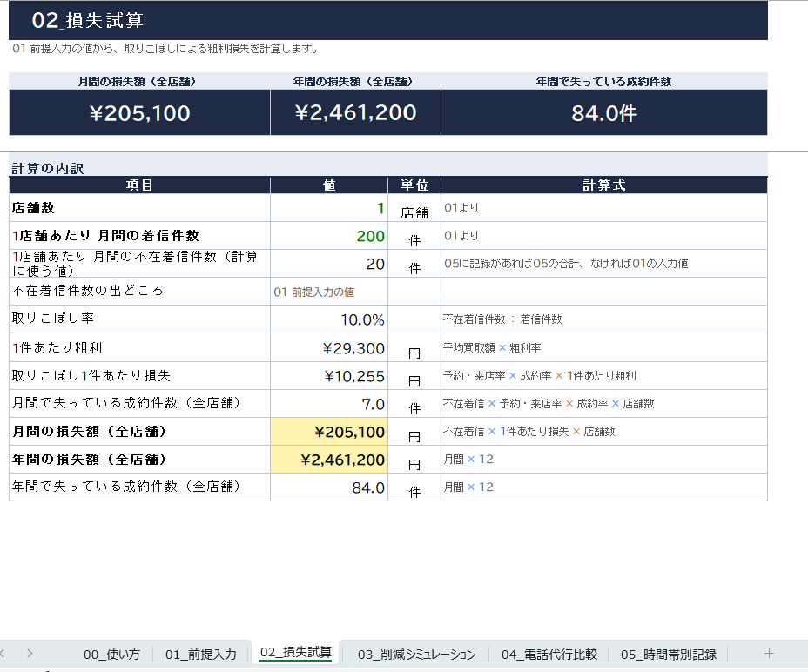Click the 不在着信件数 ÷ 着信件数 formula cell

pyautogui.click(x=604, y=319)
